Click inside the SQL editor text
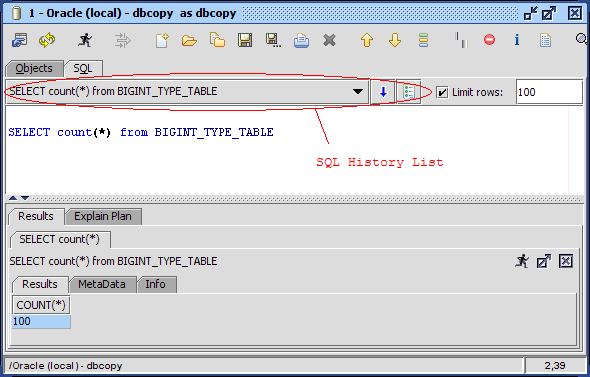 pyautogui.click(x=141, y=132)
